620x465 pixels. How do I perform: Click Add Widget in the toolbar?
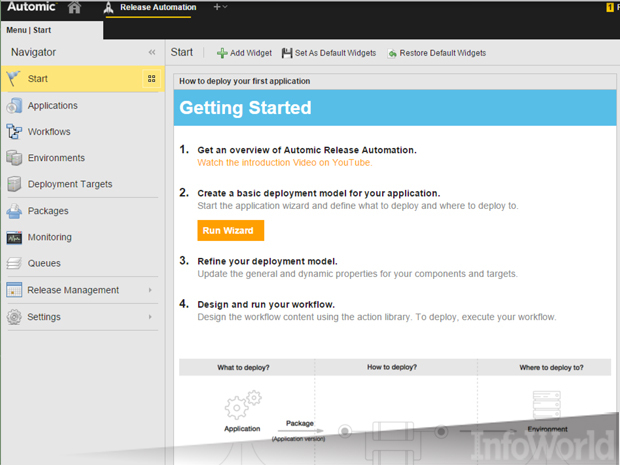pos(244,53)
